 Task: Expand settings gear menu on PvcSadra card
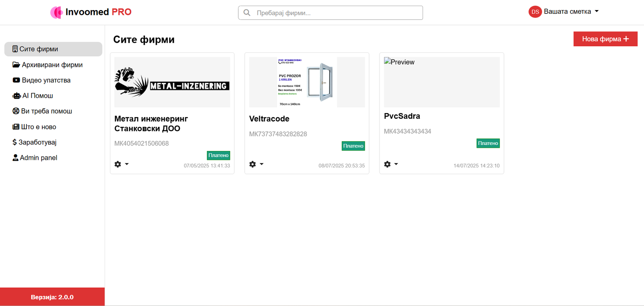pyautogui.click(x=388, y=164)
